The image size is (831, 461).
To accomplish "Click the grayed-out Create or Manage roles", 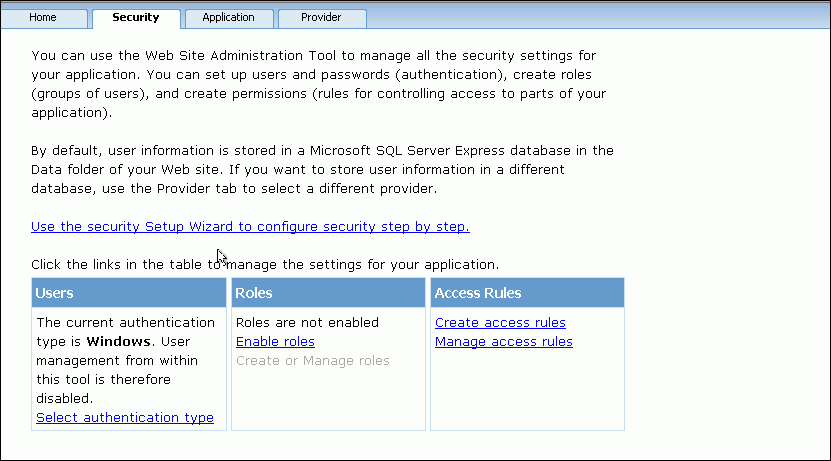I will coord(313,361).
